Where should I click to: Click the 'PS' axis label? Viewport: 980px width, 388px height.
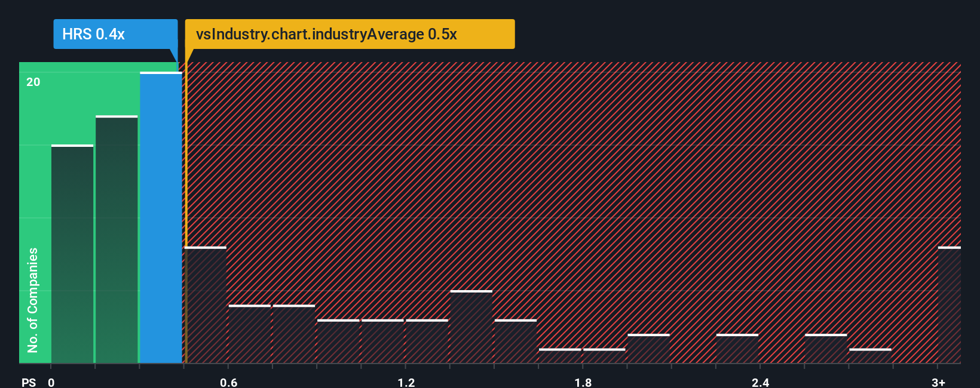pyautogui.click(x=29, y=382)
